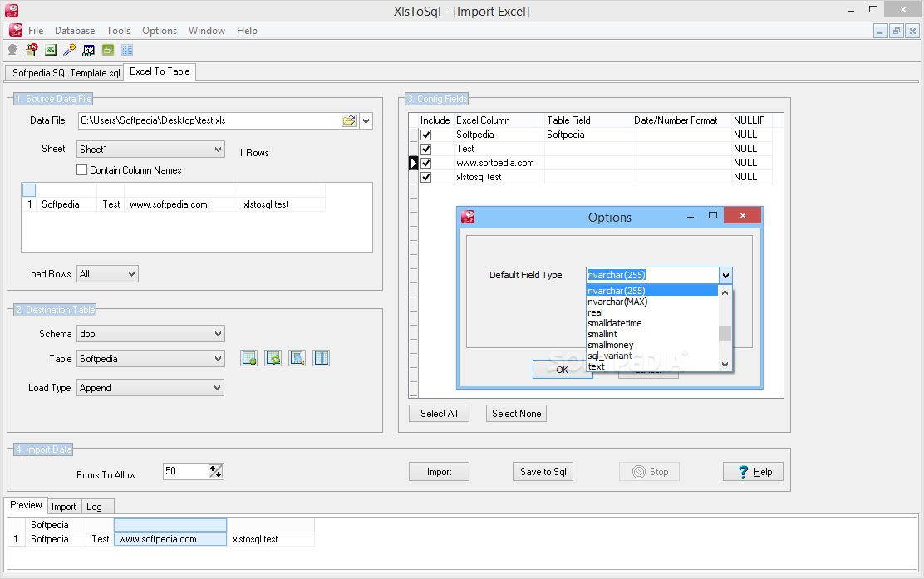The height and width of the screenshot is (579, 924).
Task: Click the Date/Number Format column header
Action: pyautogui.click(x=682, y=120)
